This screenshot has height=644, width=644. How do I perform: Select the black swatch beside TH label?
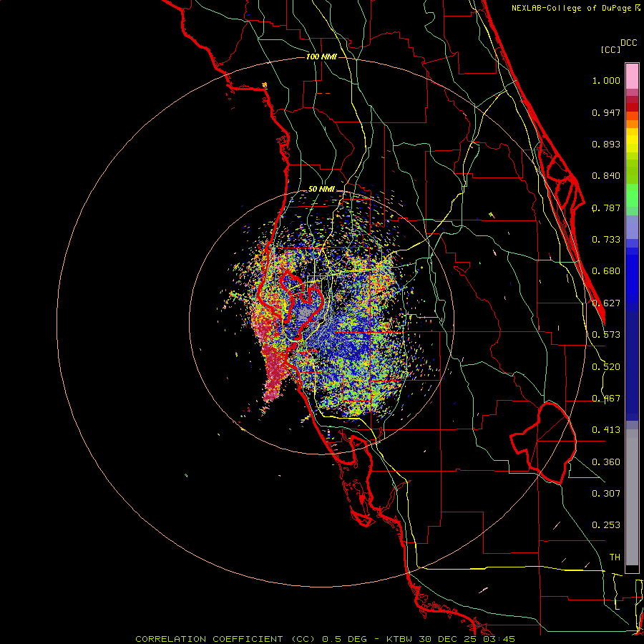(x=632, y=568)
